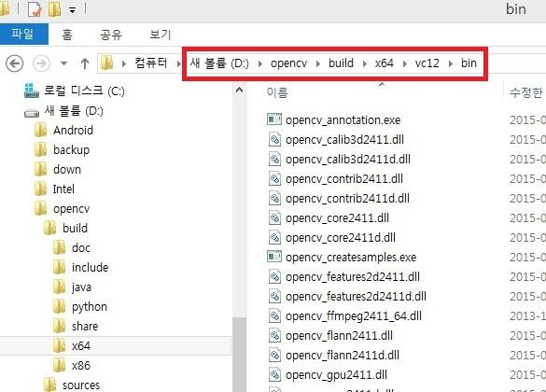The image size is (546, 392).
Task: Select the opencv_features2d2411.dll file icon
Action: (274, 277)
